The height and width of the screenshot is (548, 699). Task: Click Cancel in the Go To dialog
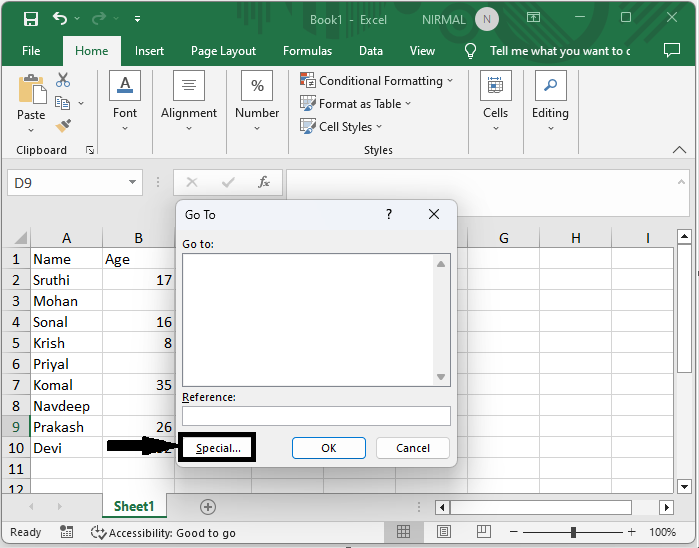tap(413, 448)
